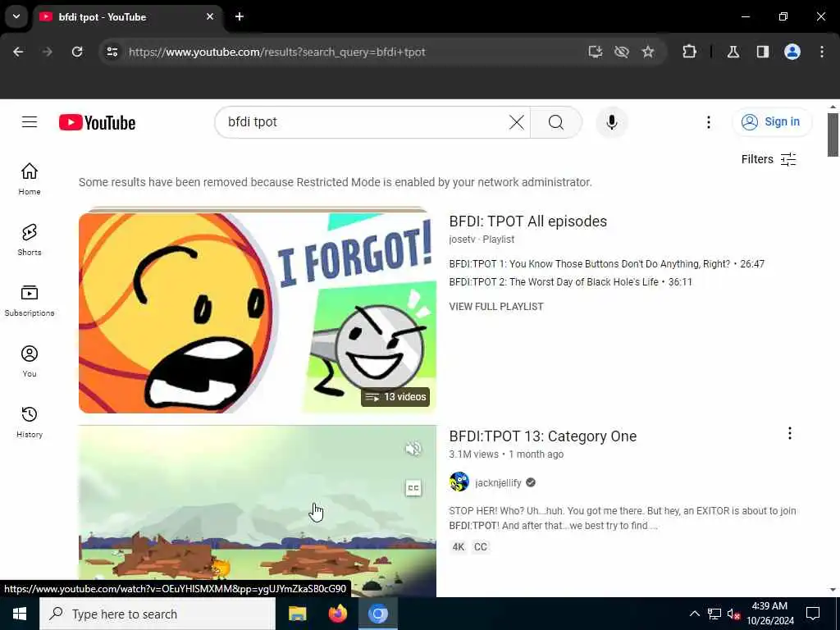
Task: Toggle mute on the preview video
Action: (413, 449)
